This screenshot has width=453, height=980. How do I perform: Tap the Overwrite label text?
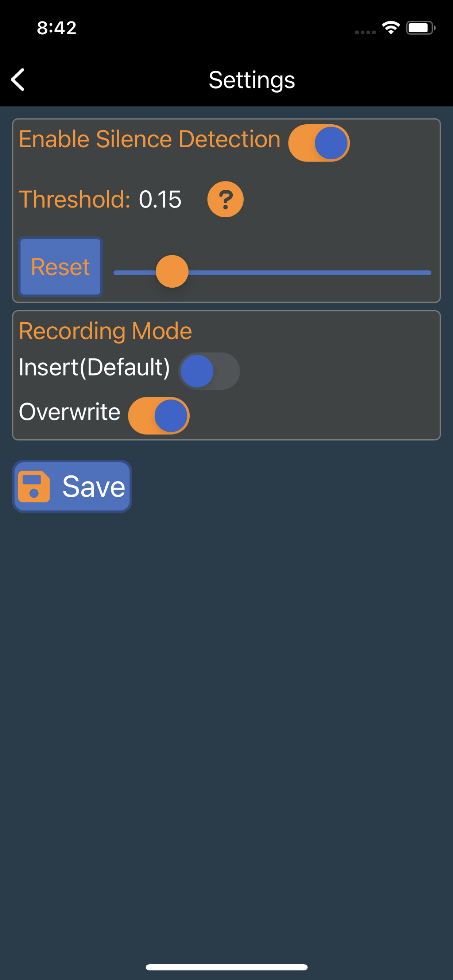70,412
